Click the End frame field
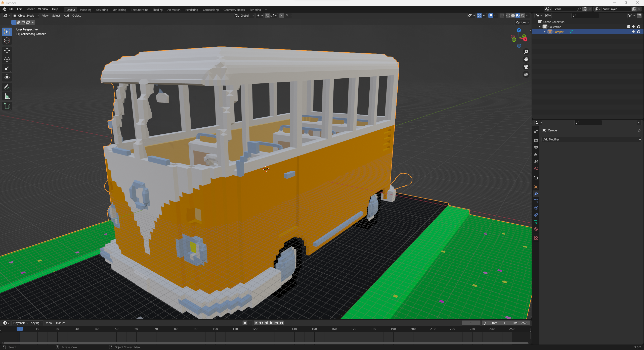This screenshot has width=644, height=350. pyautogui.click(x=520, y=323)
